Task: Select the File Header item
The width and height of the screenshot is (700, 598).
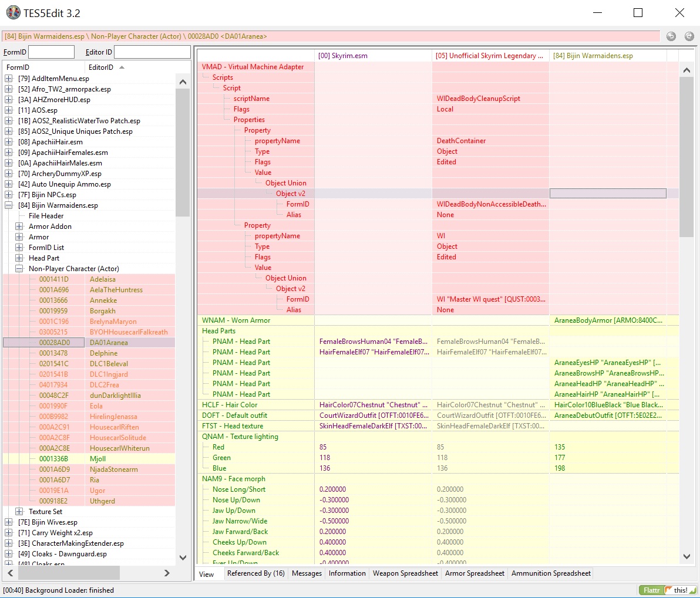Action: [46, 216]
